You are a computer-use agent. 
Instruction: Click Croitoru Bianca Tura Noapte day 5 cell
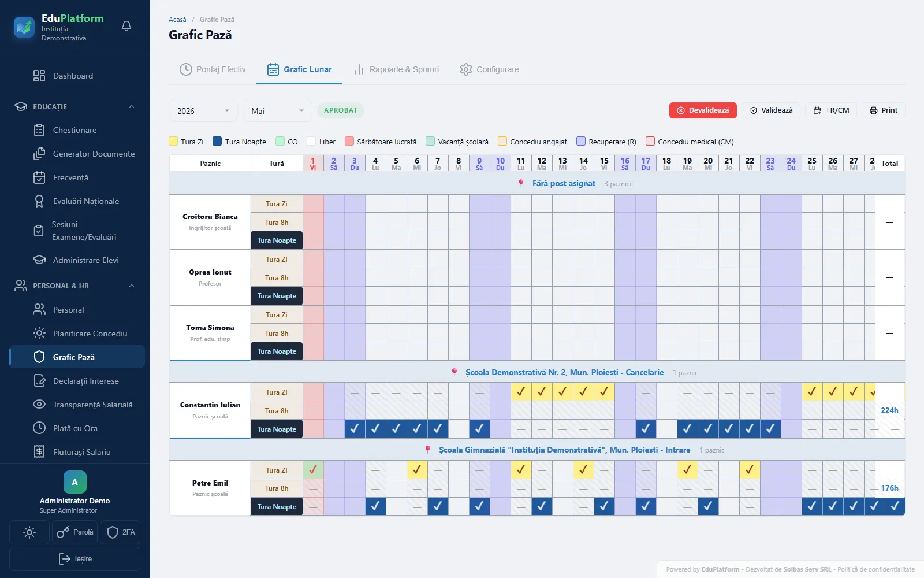pyautogui.click(x=396, y=240)
